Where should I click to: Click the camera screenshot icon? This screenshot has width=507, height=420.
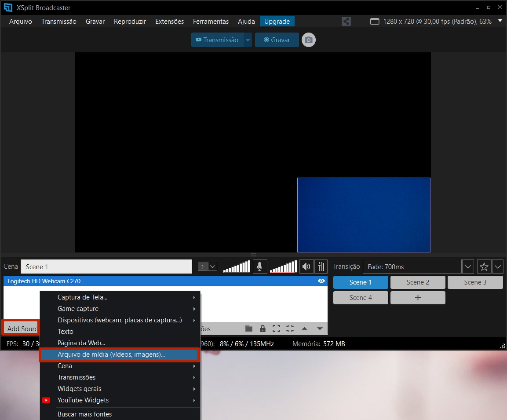(x=309, y=40)
